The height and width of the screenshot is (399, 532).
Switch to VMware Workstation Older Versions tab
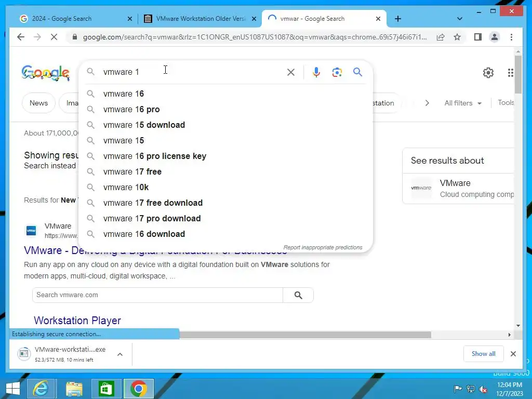pyautogui.click(x=200, y=19)
